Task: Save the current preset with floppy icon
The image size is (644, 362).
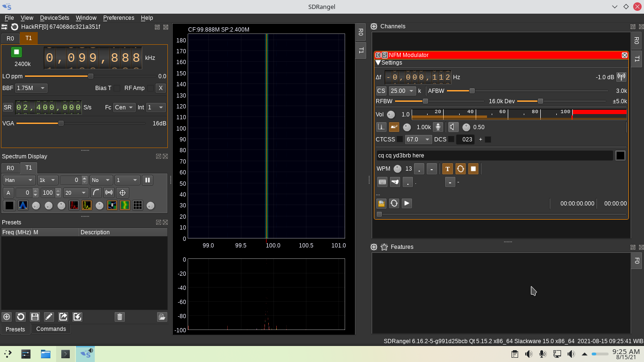Action: [x=34, y=317]
